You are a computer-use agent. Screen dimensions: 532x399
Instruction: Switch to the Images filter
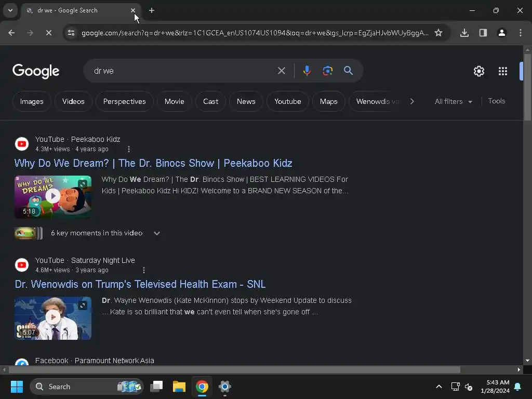click(32, 101)
